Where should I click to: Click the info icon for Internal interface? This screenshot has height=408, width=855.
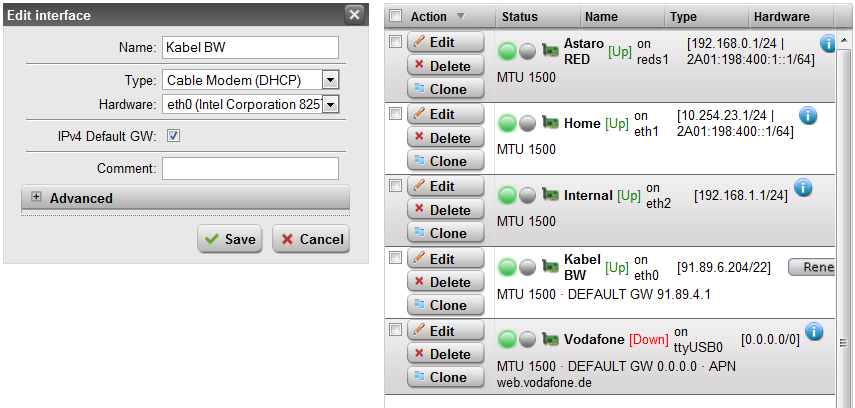[803, 187]
